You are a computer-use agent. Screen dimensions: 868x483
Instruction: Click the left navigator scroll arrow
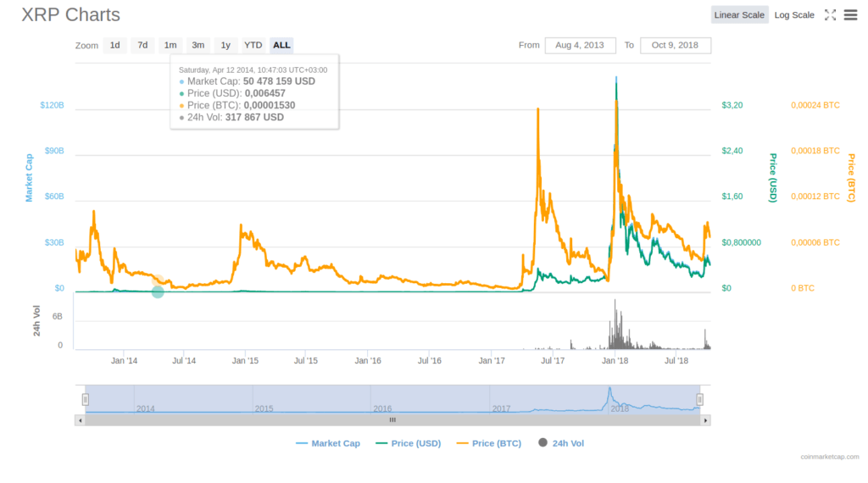[81, 419]
